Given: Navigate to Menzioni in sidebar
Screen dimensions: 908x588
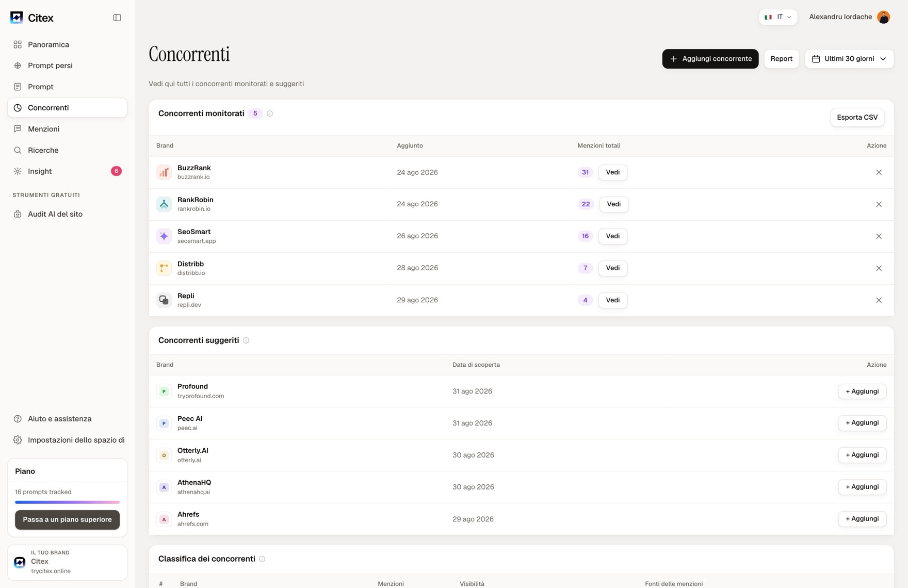Looking at the screenshot, I should click(67, 129).
